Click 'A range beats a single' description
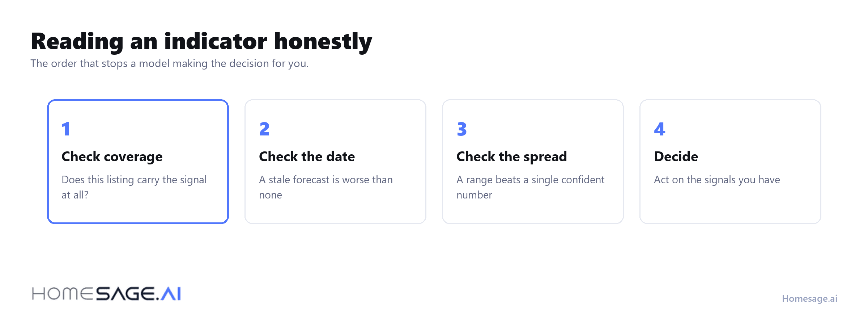 [x=531, y=187]
